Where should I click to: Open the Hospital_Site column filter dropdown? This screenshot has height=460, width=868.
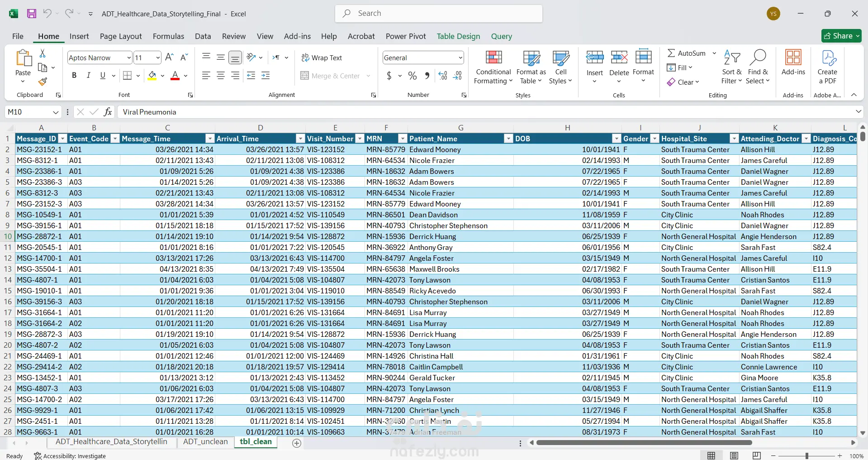click(734, 139)
